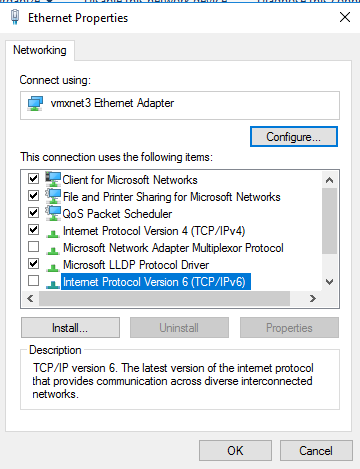Uncheck QoS Packet Scheduler checkbox

tap(33, 213)
